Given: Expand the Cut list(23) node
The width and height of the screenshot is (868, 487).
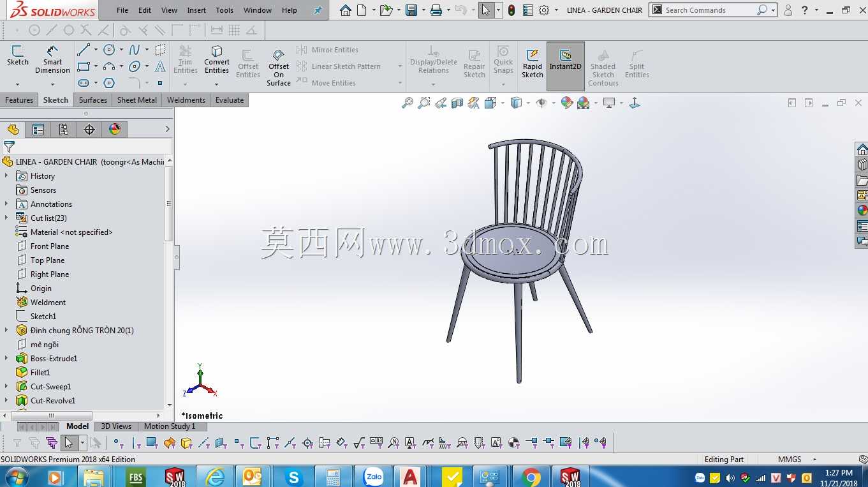Looking at the screenshot, I should (6, 218).
